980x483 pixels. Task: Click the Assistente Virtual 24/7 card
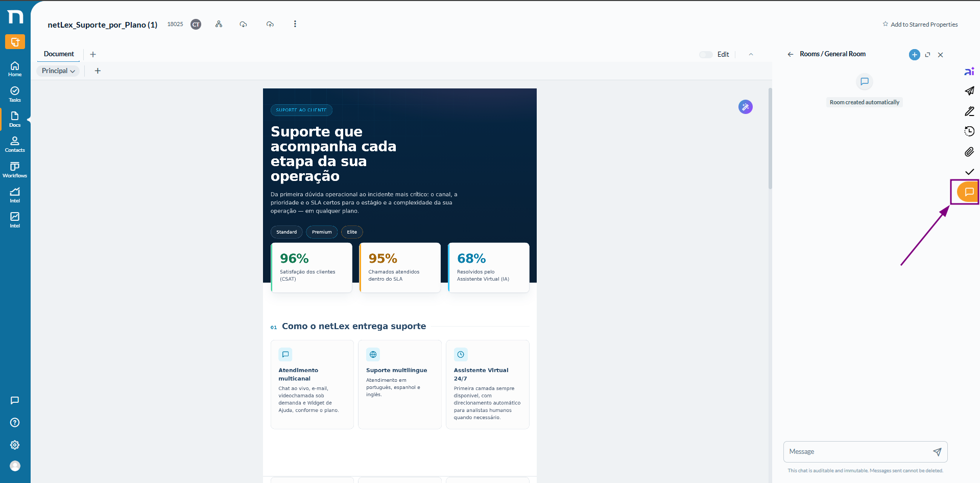pyautogui.click(x=488, y=384)
